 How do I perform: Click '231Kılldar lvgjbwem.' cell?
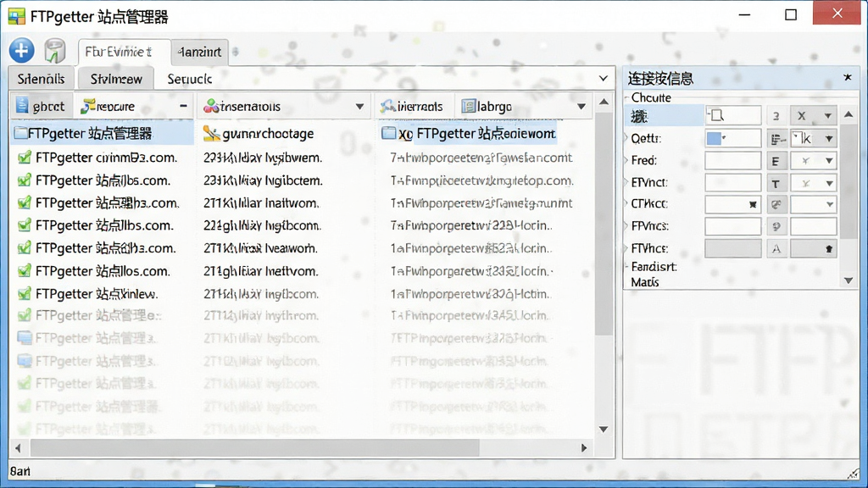click(263, 158)
